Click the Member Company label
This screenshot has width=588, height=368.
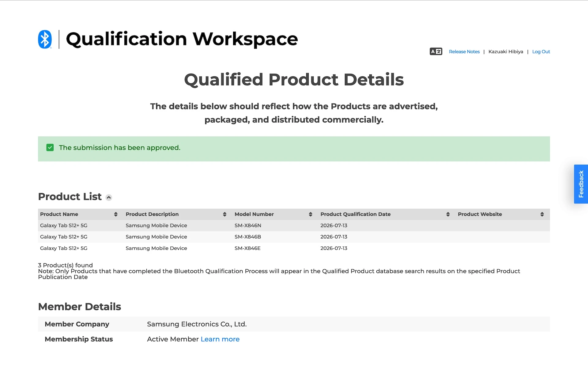point(77,324)
